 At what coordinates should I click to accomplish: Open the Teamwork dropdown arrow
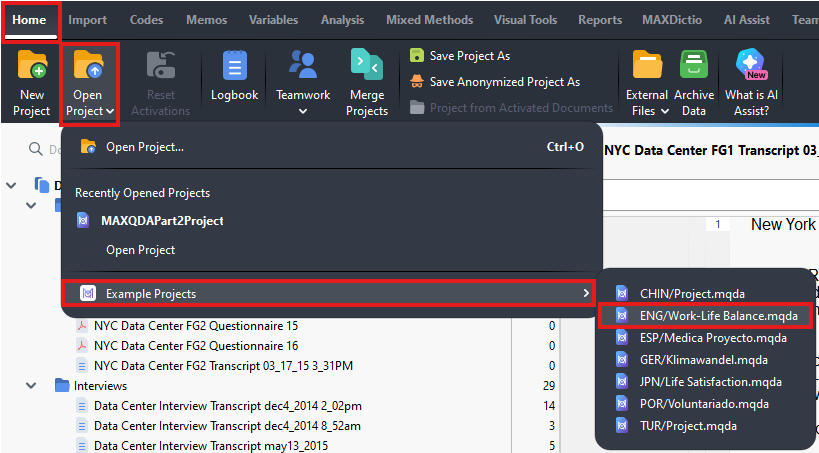[x=303, y=111]
